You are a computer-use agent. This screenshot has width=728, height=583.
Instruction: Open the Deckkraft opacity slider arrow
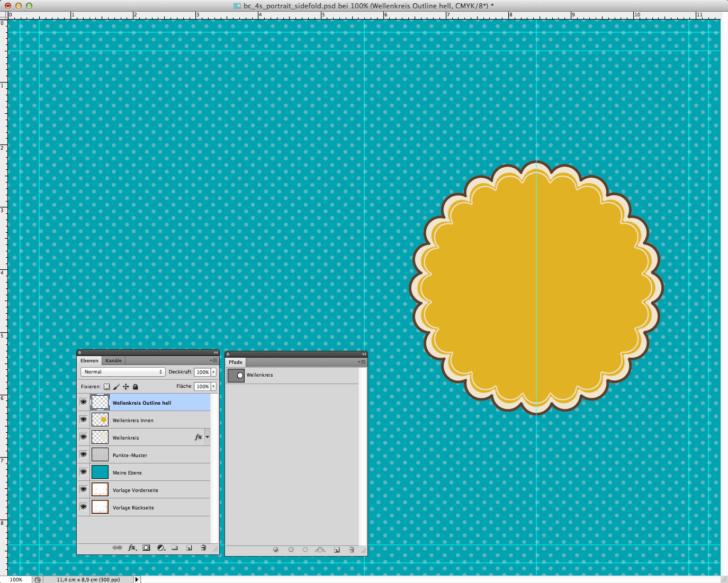click(x=213, y=372)
